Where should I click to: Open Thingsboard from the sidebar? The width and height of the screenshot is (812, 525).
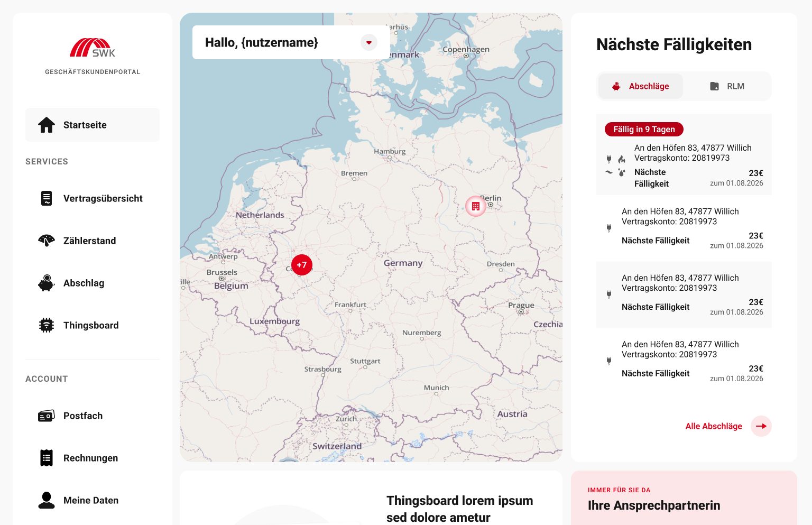pos(93,325)
